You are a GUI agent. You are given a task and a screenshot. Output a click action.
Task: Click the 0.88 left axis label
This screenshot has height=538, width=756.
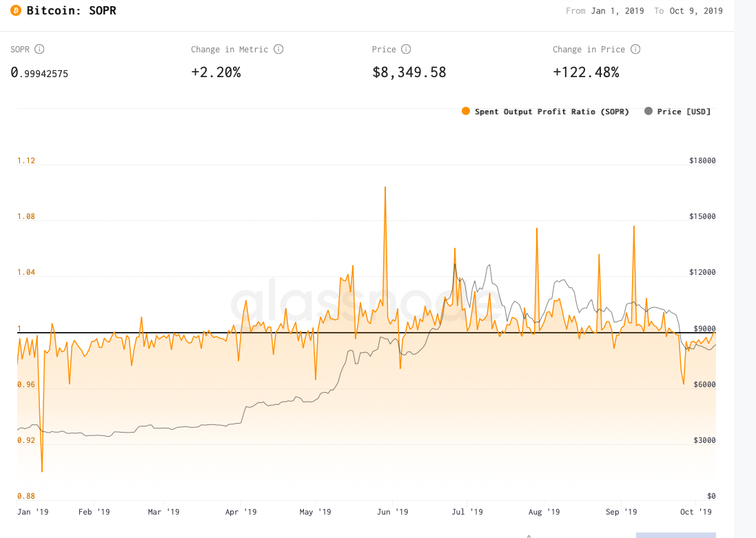tap(26, 496)
